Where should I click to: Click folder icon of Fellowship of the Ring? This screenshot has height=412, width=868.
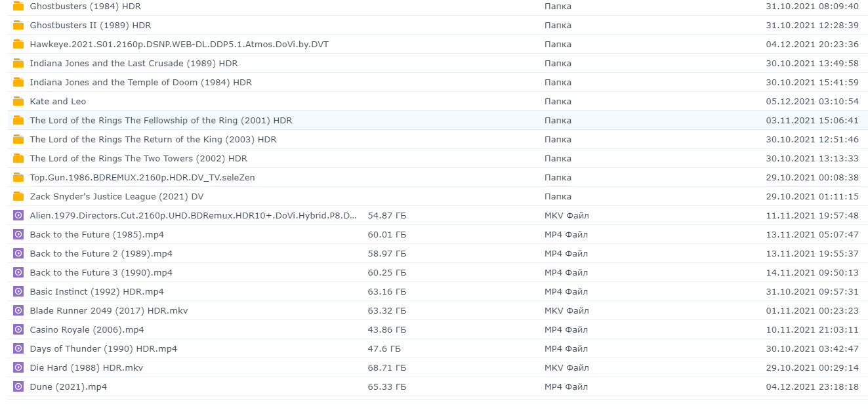tap(18, 121)
